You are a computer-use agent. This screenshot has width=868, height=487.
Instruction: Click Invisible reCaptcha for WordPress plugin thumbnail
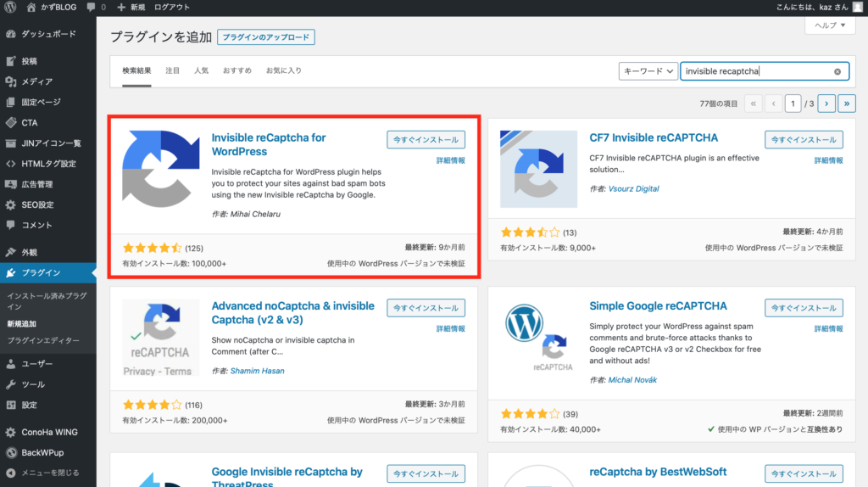pos(160,169)
